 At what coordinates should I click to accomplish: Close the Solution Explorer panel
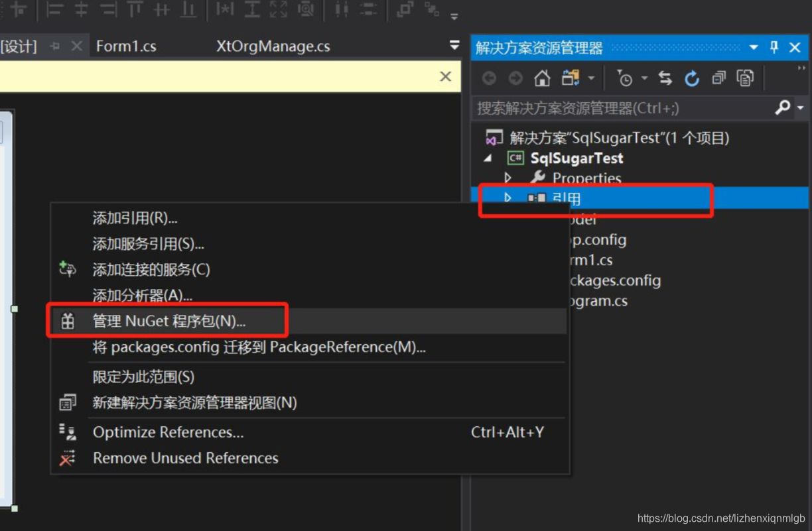click(795, 47)
